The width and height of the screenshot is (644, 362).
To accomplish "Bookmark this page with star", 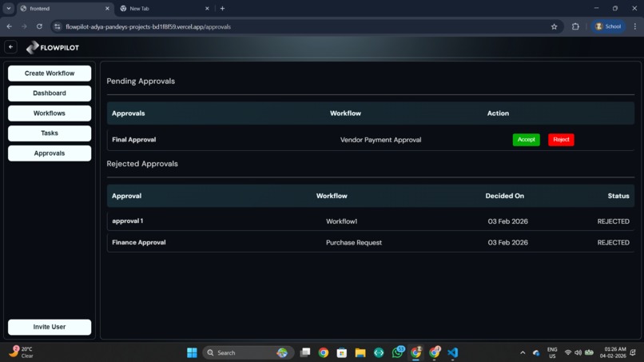I will pos(554,26).
